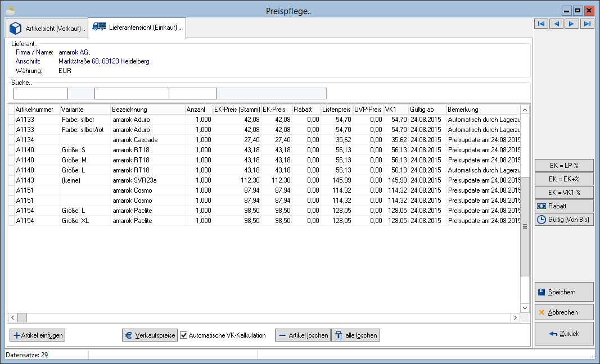Focus first search input field
The image size is (600, 364).
coord(40,93)
